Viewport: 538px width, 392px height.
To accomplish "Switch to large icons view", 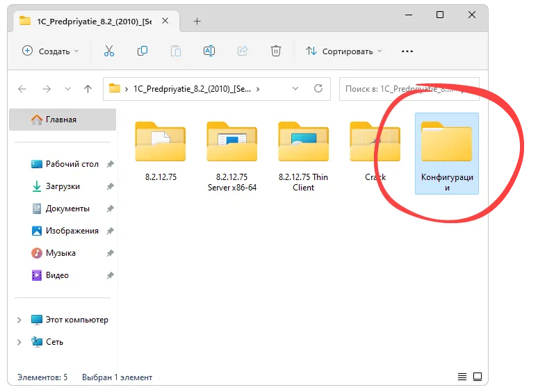I will 478,377.
